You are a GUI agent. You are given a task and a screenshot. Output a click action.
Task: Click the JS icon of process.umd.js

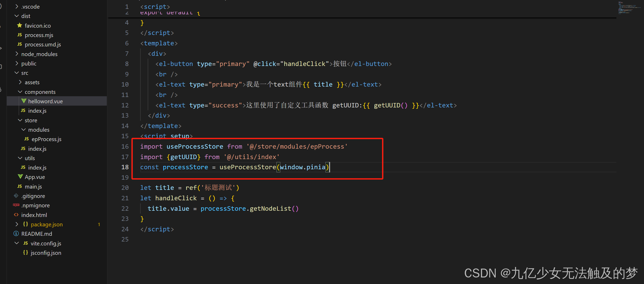tap(20, 44)
